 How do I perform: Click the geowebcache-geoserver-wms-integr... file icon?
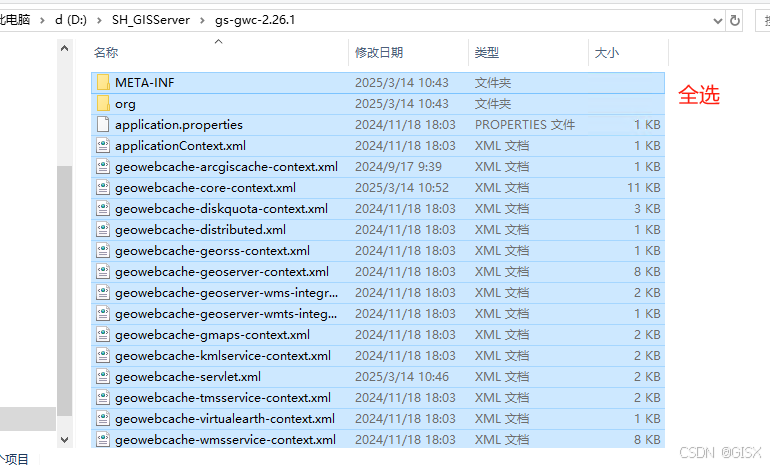(x=103, y=293)
